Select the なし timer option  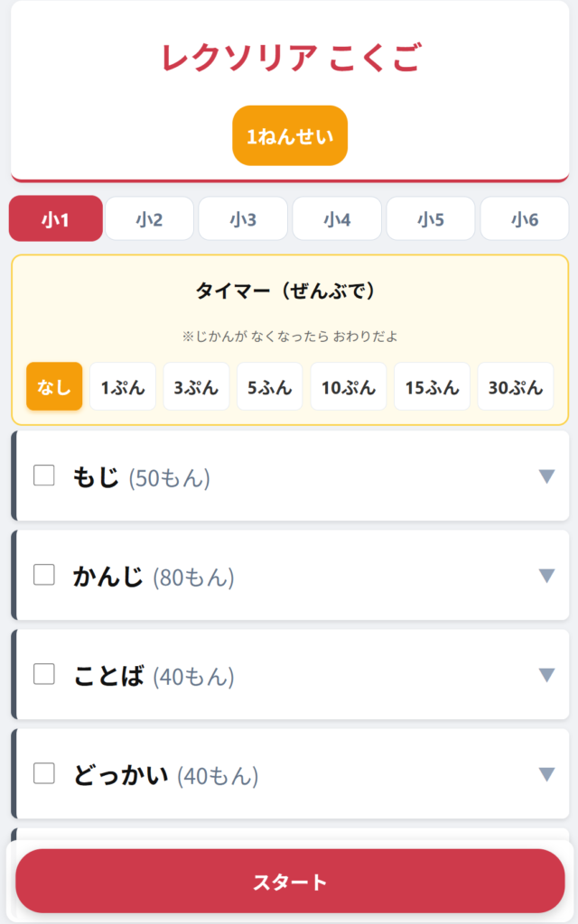(x=54, y=387)
